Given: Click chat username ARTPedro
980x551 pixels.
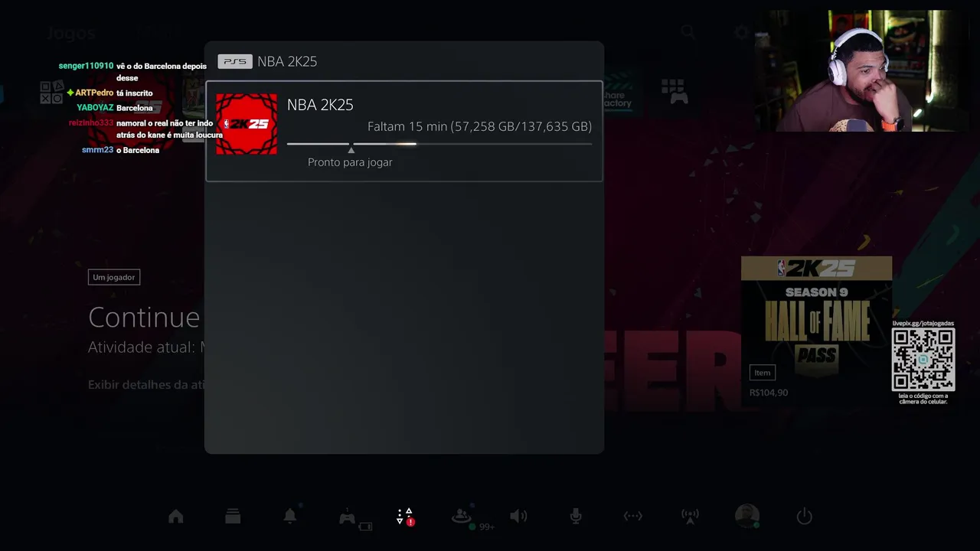Looking at the screenshot, I should pos(94,93).
